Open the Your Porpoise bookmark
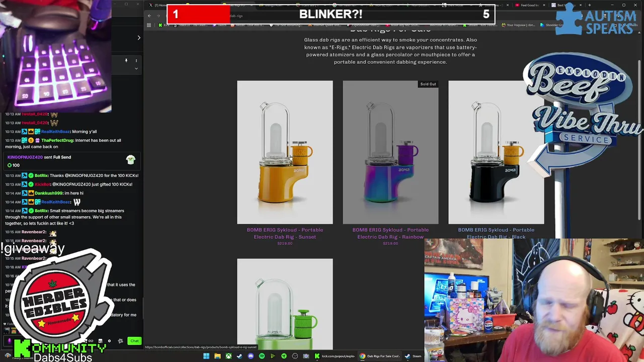 [x=518, y=25]
